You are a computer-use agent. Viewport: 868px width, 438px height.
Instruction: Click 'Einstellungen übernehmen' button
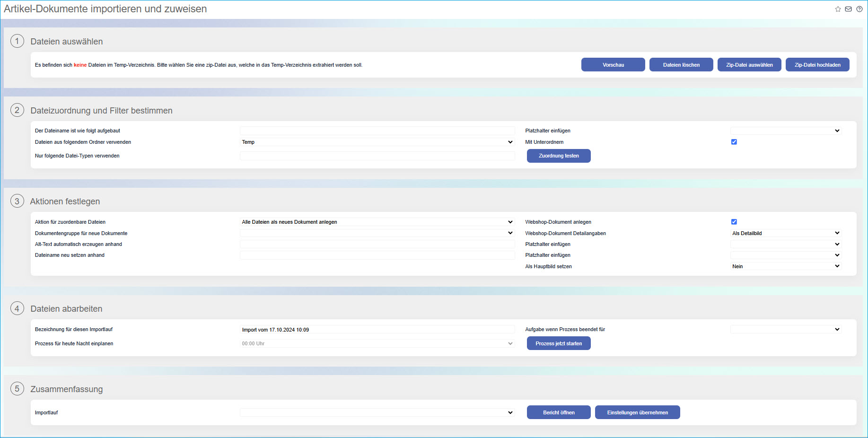(x=637, y=412)
